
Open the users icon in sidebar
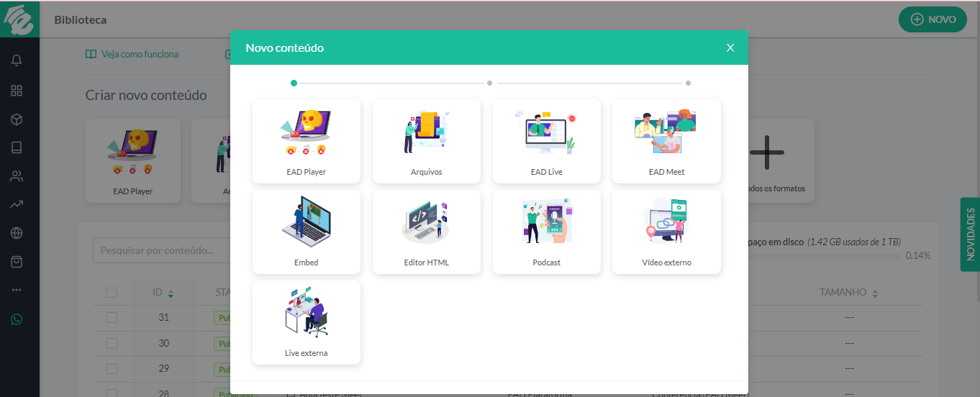point(17,176)
